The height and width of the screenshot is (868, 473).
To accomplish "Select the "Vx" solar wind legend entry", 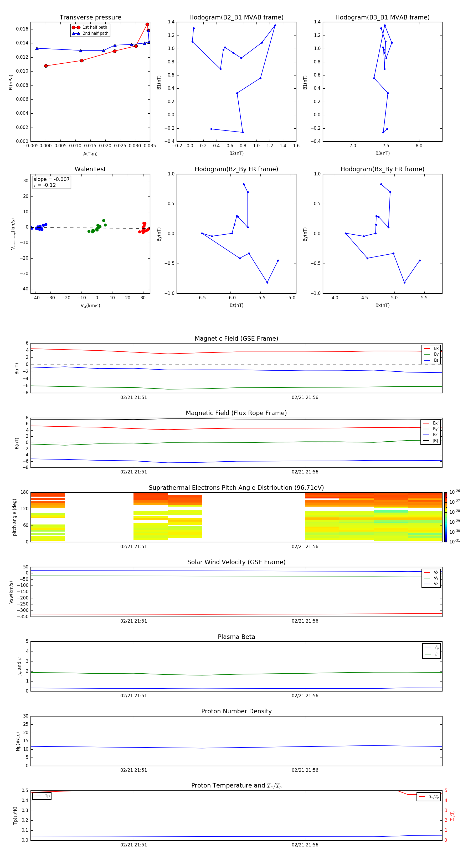I will 431,573.
